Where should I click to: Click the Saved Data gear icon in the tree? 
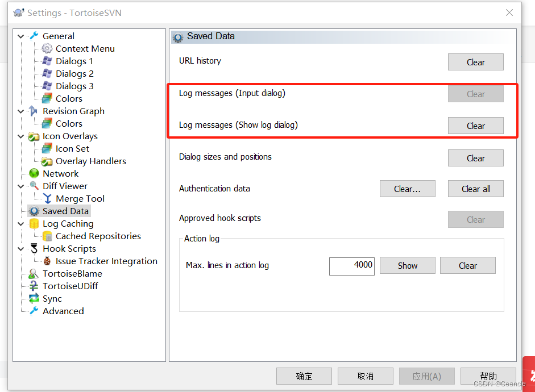pos(34,211)
